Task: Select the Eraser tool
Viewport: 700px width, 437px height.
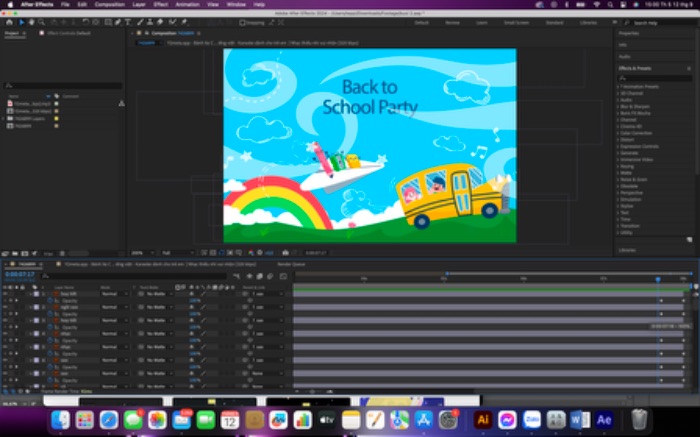Action: [160, 22]
